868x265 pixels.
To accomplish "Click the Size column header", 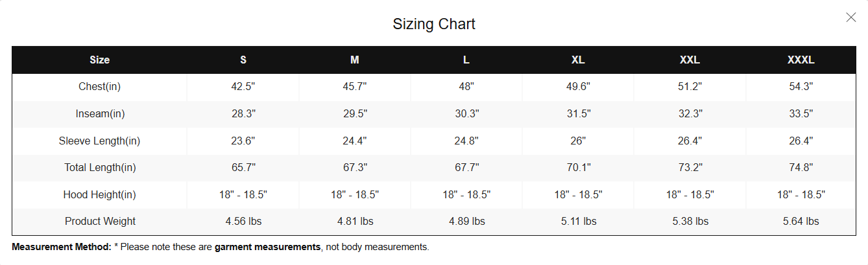I will coord(100,60).
